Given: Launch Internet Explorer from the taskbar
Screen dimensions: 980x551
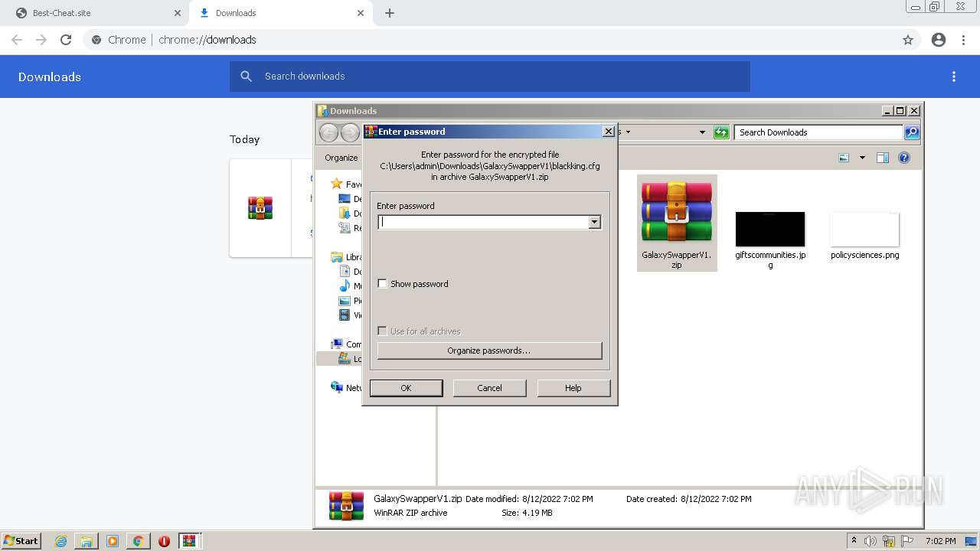Looking at the screenshot, I should click(x=60, y=541).
